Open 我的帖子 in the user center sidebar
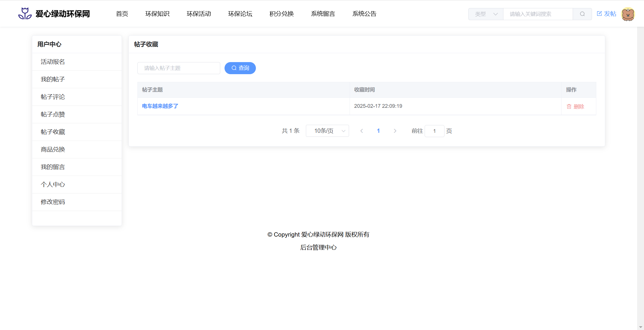This screenshot has width=644, height=330. (x=53, y=79)
